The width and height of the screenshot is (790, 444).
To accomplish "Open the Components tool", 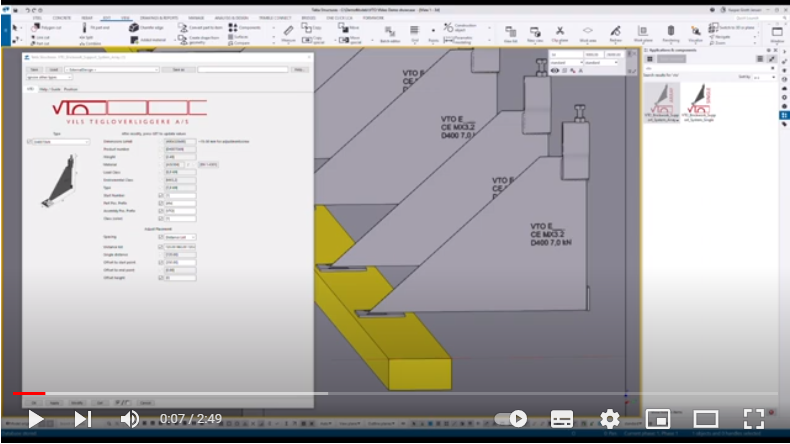I will [x=245, y=27].
